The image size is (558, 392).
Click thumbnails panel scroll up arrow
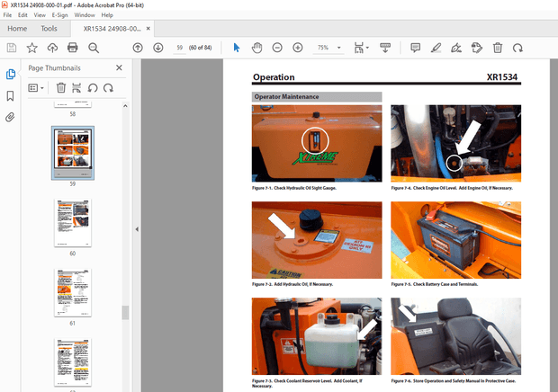coord(125,106)
